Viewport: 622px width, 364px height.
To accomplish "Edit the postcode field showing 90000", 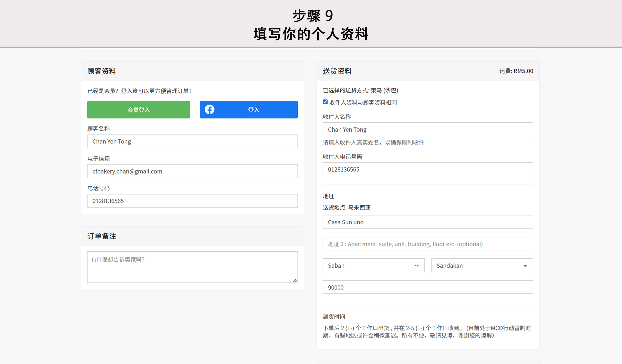I will pos(428,287).
